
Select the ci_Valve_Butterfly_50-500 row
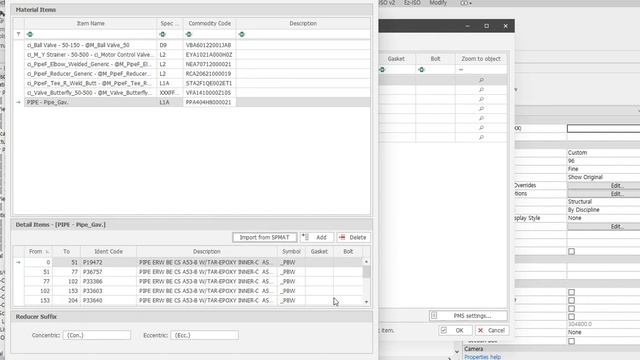[x=197, y=93]
